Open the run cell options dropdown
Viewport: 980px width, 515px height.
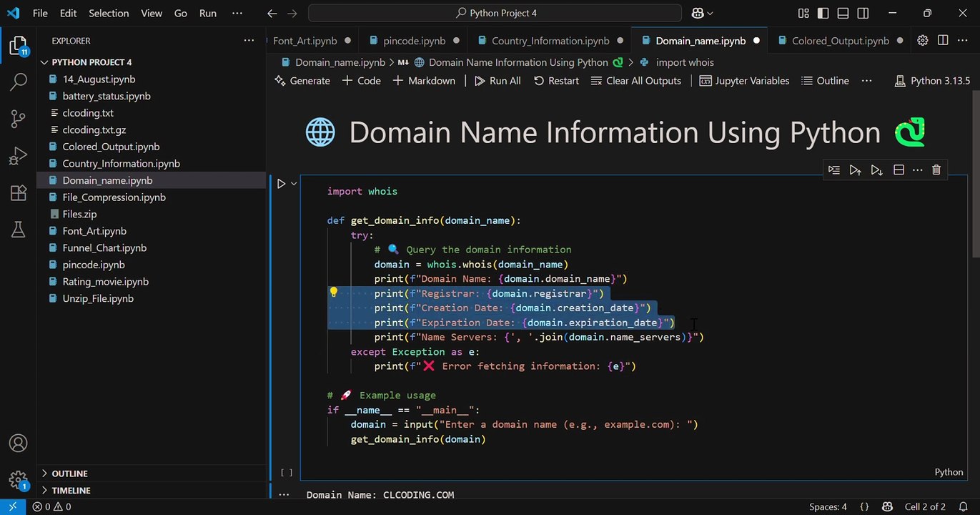[x=294, y=184]
